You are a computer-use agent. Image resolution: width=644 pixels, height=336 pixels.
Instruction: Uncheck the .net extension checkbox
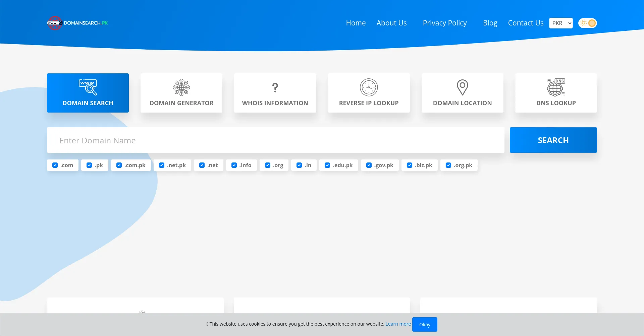[202, 165]
